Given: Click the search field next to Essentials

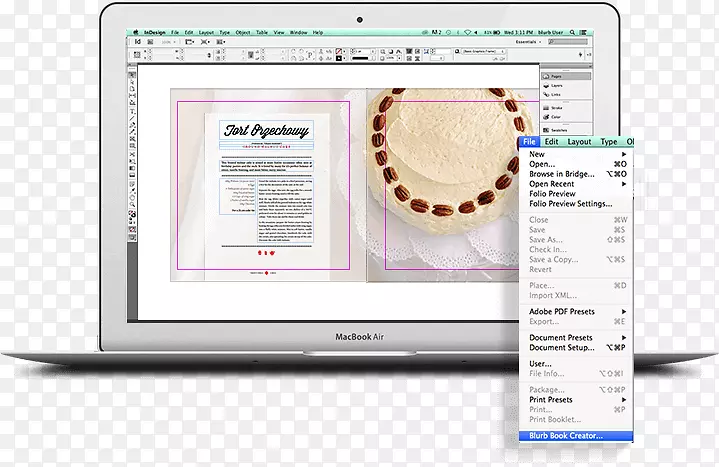Looking at the screenshot, I should [x=568, y=42].
